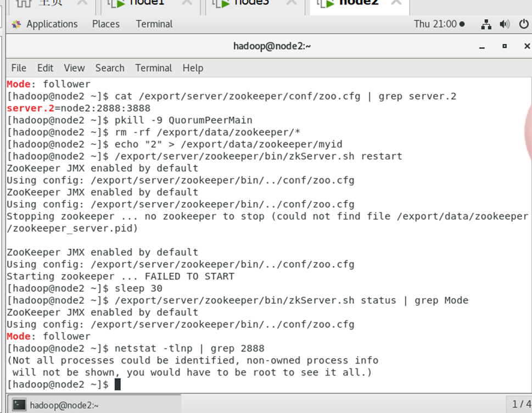Open the File menu

[19, 68]
